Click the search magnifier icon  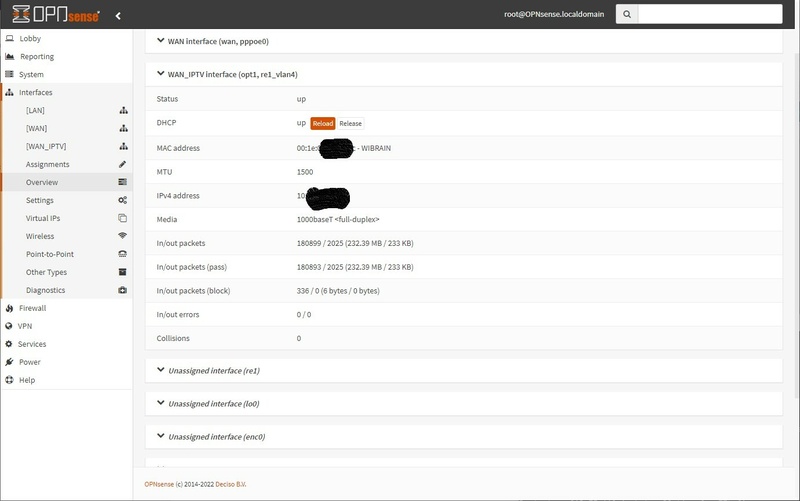[x=627, y=14]
